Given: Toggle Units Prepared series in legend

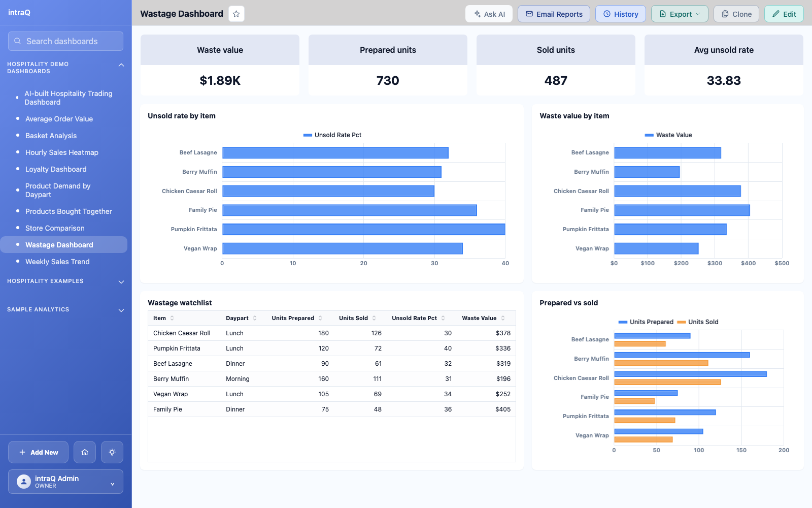Looking at the screenshot, I should [x=646, y=322].
